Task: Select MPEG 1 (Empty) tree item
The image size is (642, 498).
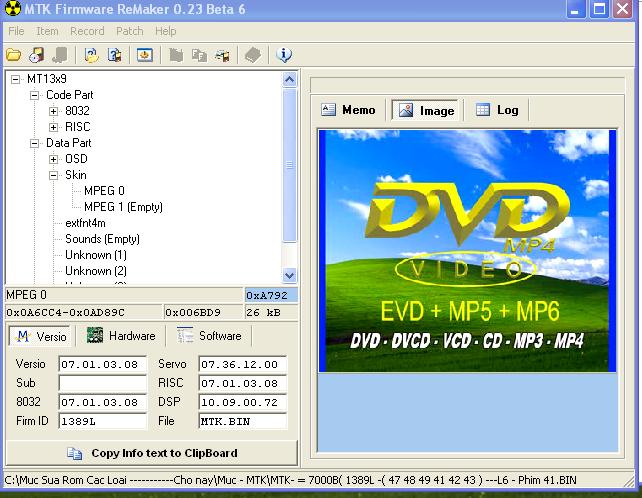Action: 123,207
